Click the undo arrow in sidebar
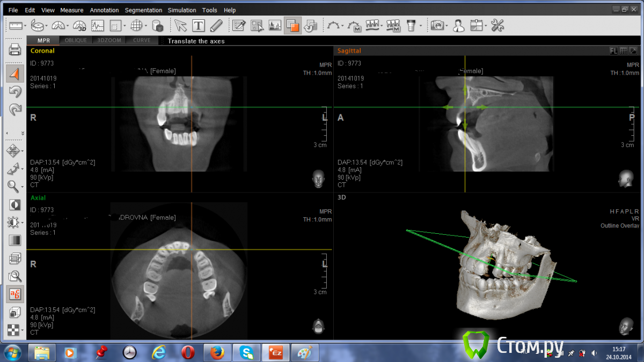Screen dimensions: 644x362 pos(15,92)
